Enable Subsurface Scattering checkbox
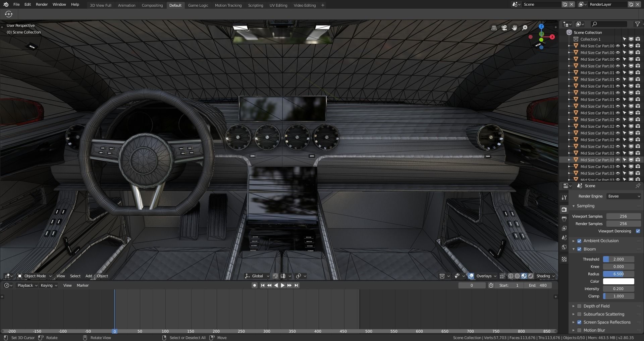The image size is (644, 341). click(579, 314)
